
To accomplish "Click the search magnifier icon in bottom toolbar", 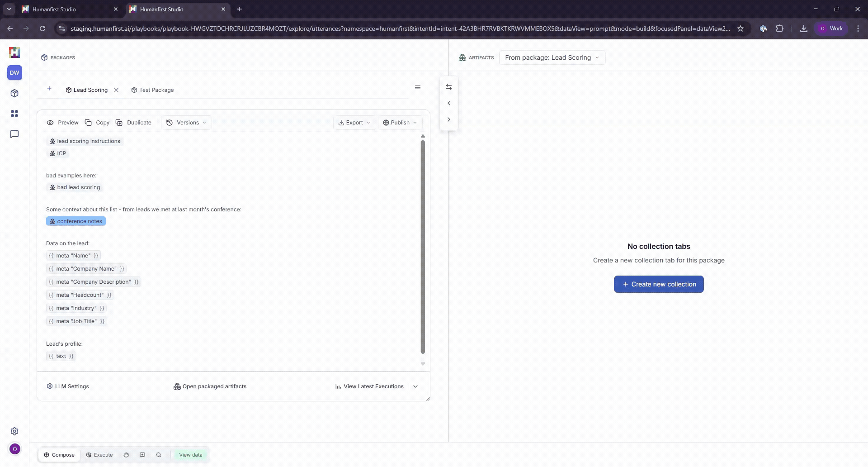I will coord(159,455).
